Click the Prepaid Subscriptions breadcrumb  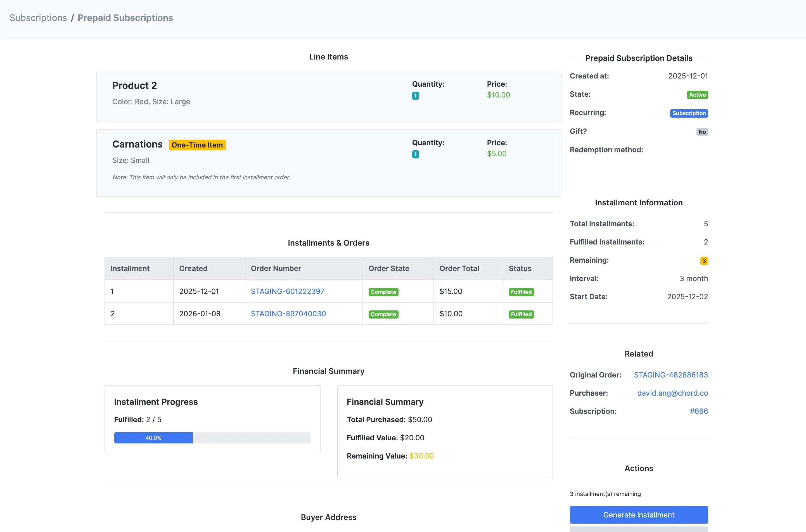click(125, 18)
